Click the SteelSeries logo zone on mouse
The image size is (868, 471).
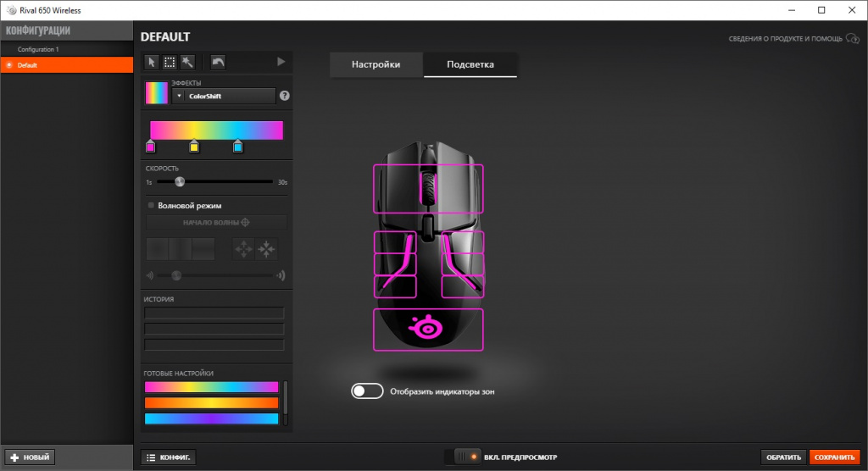428,330
